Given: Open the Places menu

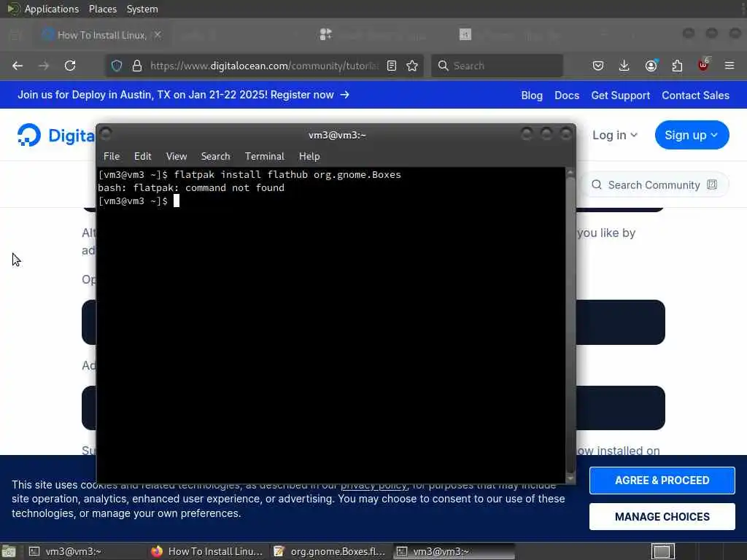Looking at the screenshot, I should [102, 9].
